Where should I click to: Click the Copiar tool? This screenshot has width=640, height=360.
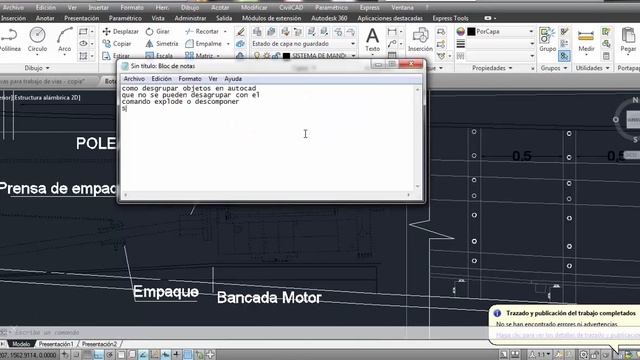tap(117, 44)
